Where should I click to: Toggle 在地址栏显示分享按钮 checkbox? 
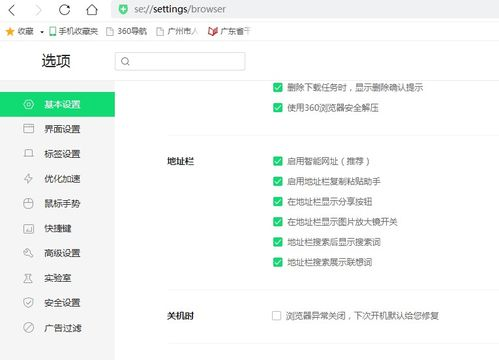click(278, 202)
